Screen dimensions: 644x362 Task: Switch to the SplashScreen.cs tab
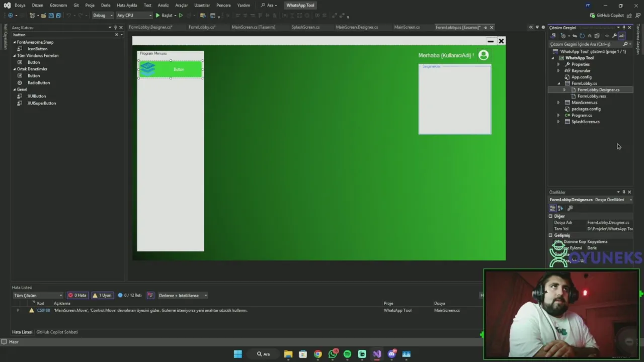[305, 27]
